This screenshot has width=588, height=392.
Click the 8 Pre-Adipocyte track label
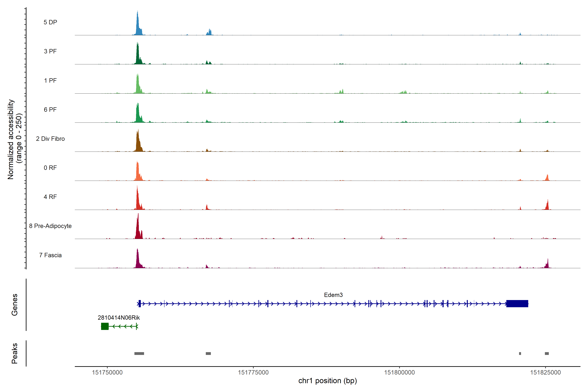click(50, 226)
